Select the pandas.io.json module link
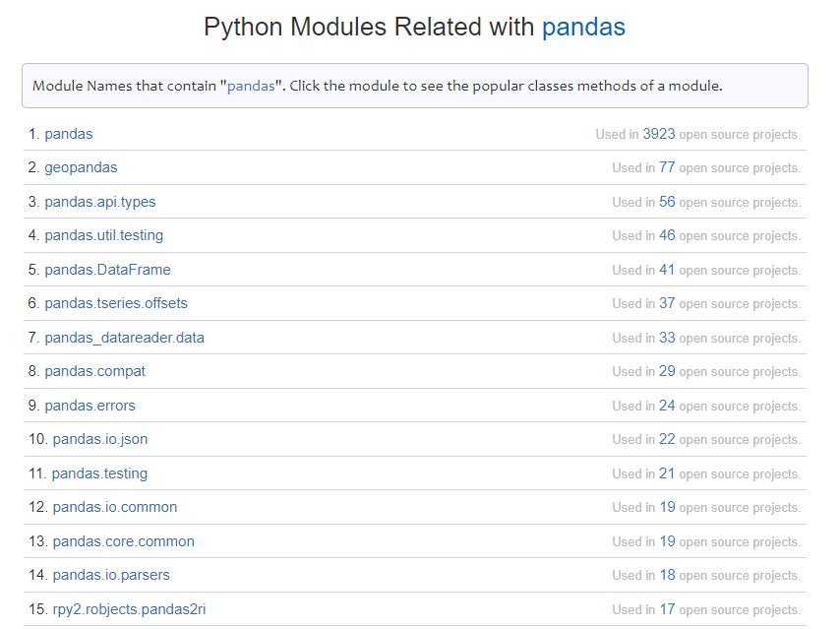This screenshot has width=840, height=629. [x=100, y=439]
